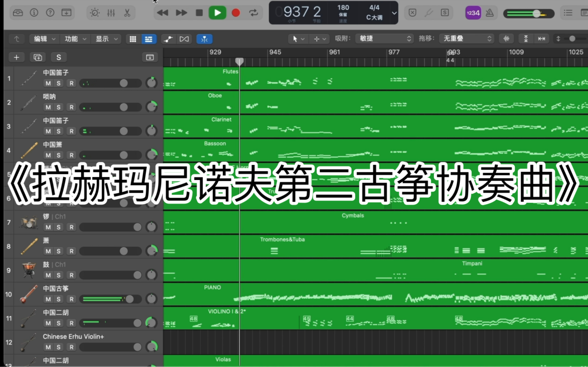Mute track 1 中国笛子

48,83
